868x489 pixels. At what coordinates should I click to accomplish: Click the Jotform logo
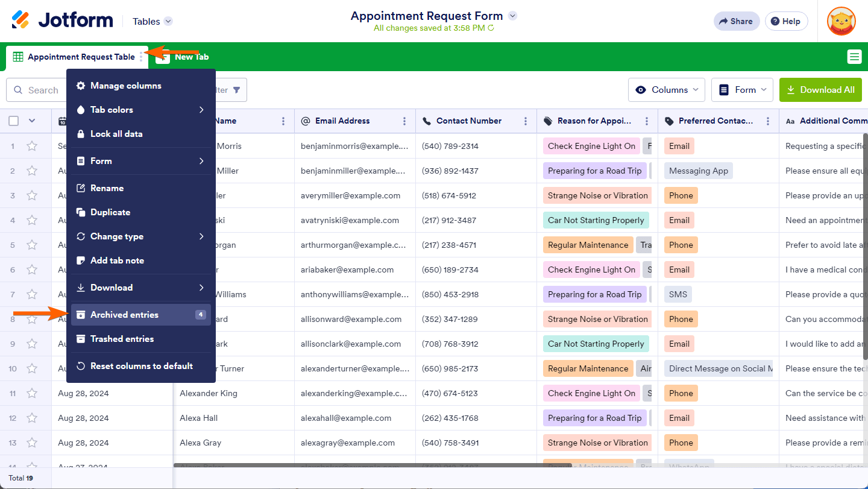tap(62, 21)
